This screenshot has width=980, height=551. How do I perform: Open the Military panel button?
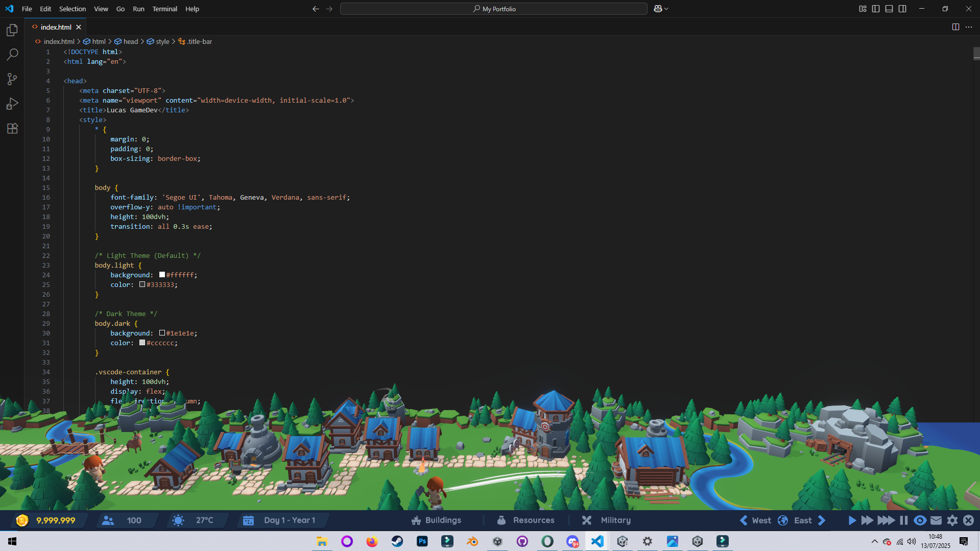(607, 520)
